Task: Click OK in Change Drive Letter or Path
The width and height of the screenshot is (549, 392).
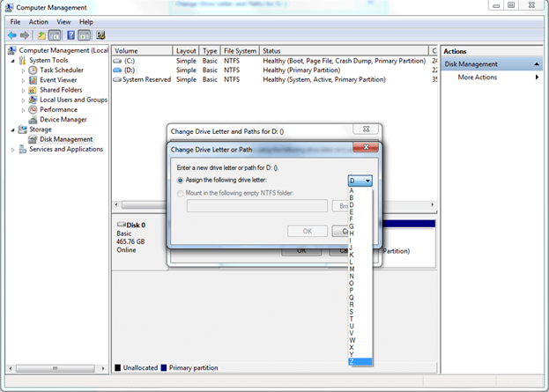Action: pos(308,231)
